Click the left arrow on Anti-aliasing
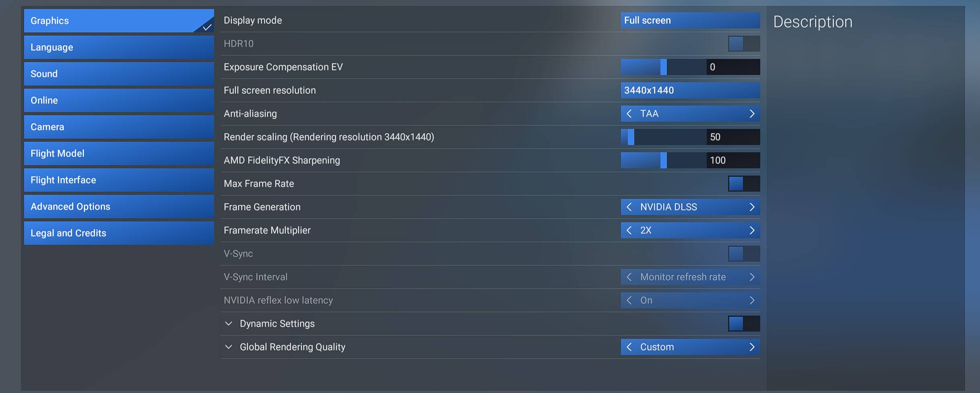 pos(629,114)
